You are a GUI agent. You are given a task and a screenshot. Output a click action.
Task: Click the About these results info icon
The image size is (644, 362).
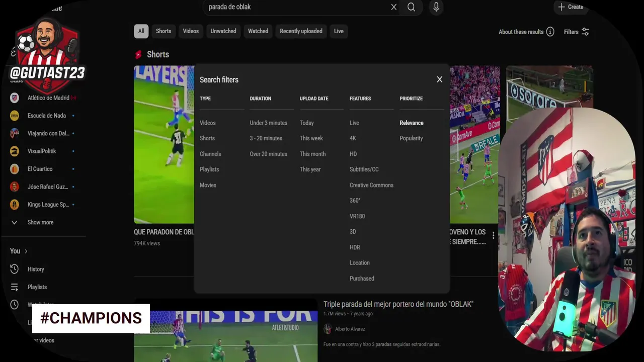point(550,32)
